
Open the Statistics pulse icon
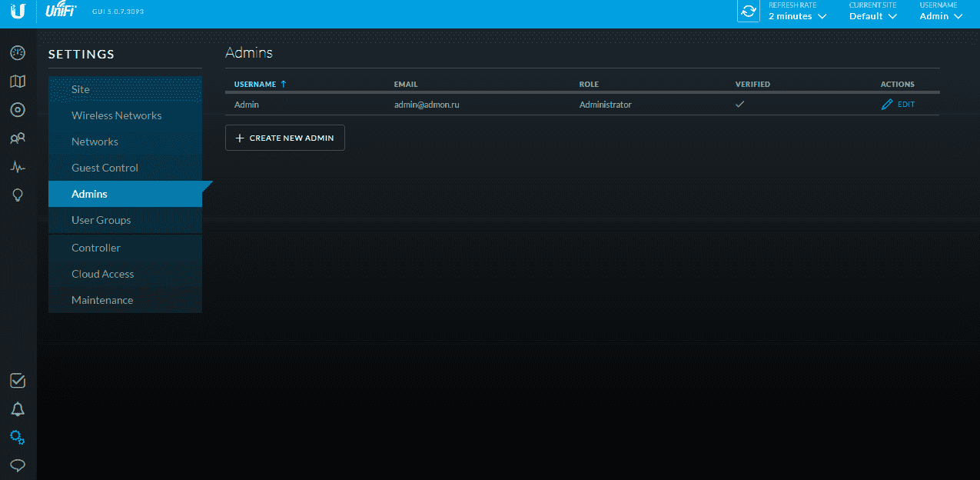[18, 167]
